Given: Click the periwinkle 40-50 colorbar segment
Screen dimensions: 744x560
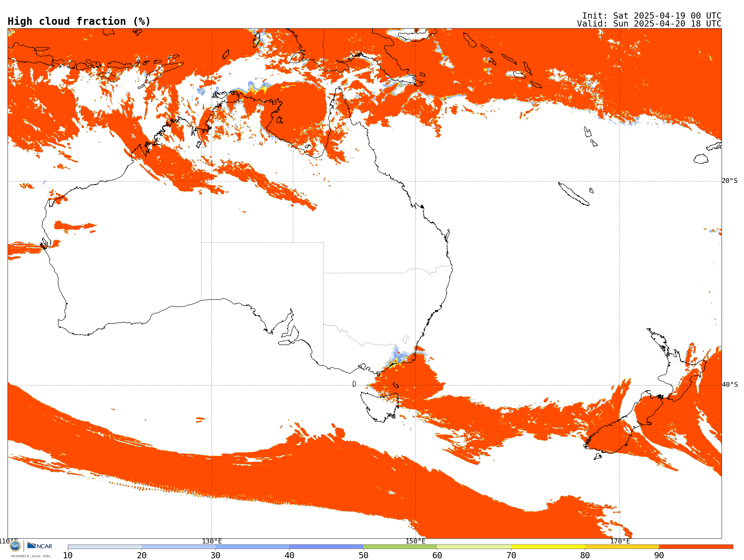Looking at the screenshot, I should click(326, 547).
